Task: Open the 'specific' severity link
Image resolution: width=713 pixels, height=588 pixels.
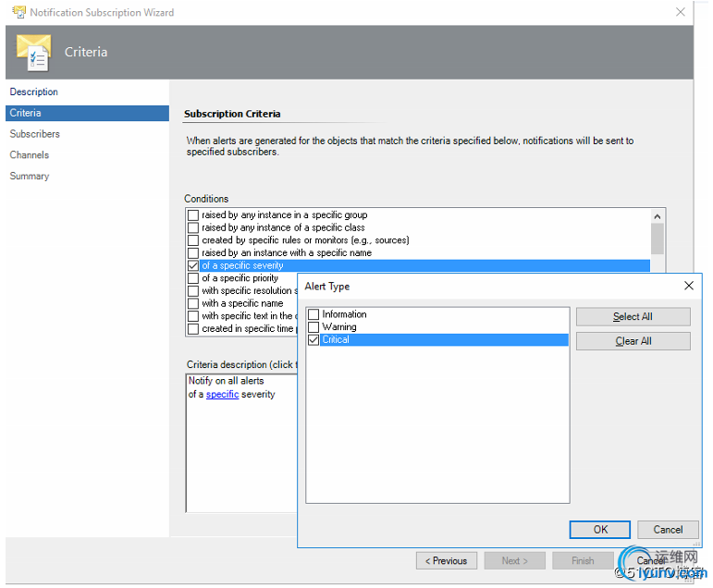Action: [222, 394]
